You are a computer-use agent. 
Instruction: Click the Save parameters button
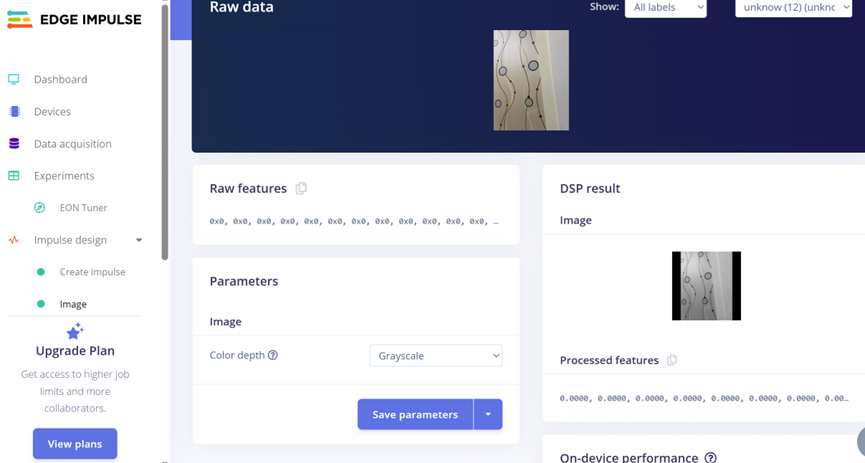(x=415, y=414)
